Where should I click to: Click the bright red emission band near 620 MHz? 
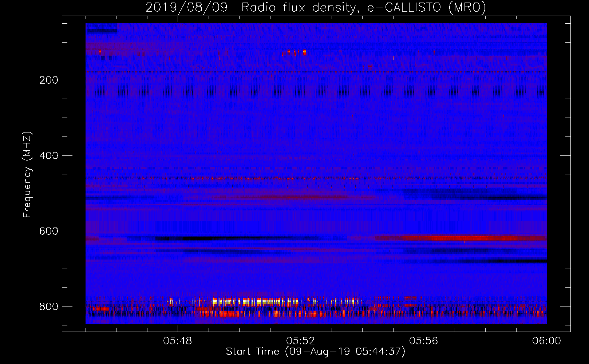pos(460,238)
